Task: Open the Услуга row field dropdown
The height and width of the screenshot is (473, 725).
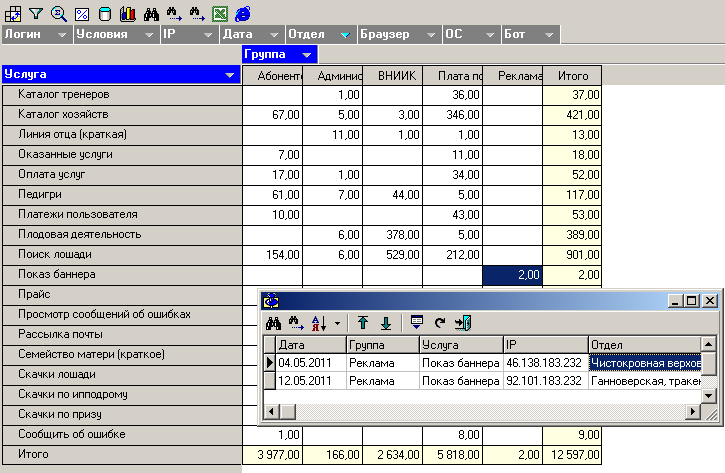Action: pos(230,75)
